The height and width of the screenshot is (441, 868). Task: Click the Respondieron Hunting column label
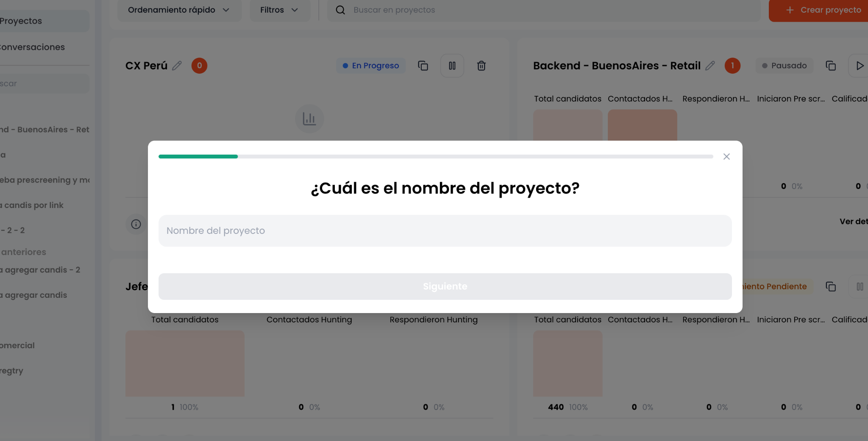(434, 320)
